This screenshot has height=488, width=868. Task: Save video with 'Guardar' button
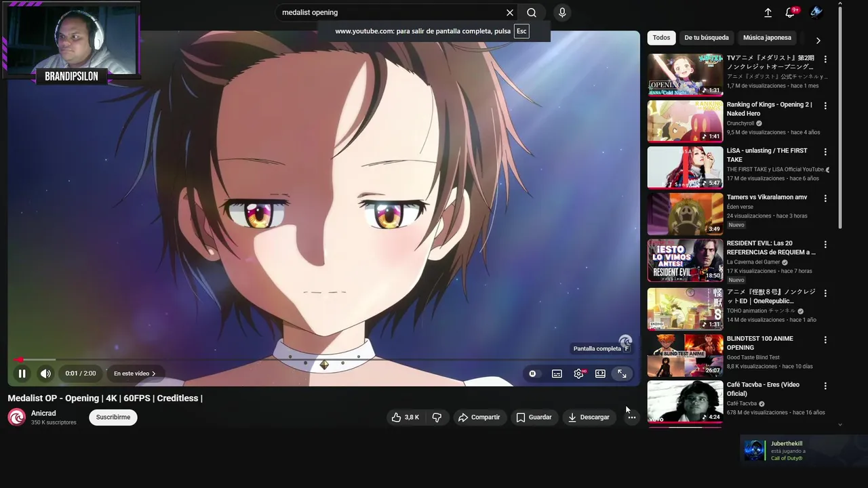[x=534, y=418]
